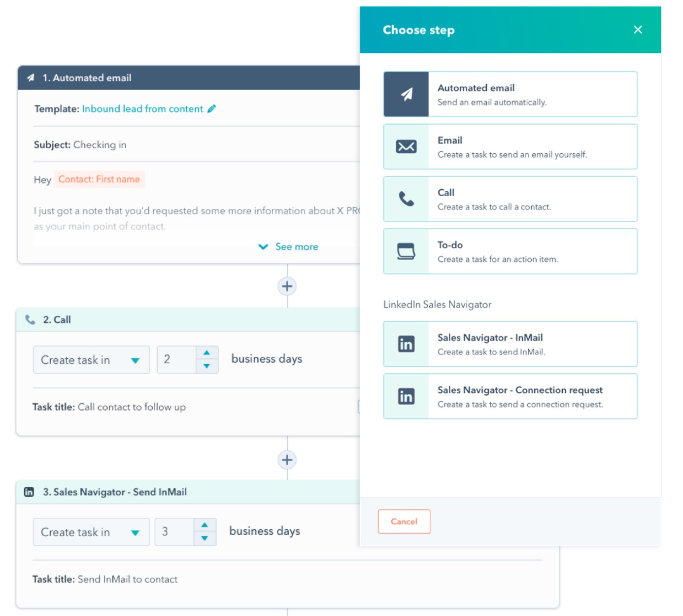This screenshot has height=616, width=683.
Task: Choose Sales Navigator - Connection request step
Action: click(510, 396)
